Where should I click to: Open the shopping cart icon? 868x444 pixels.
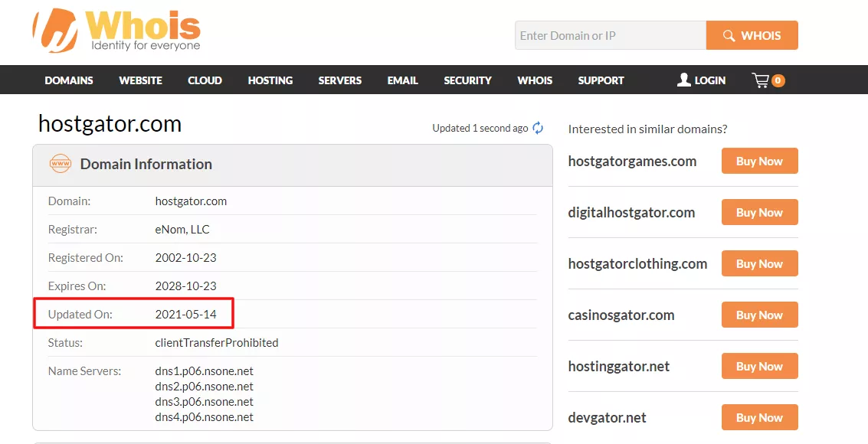click(x=761, y=80)
